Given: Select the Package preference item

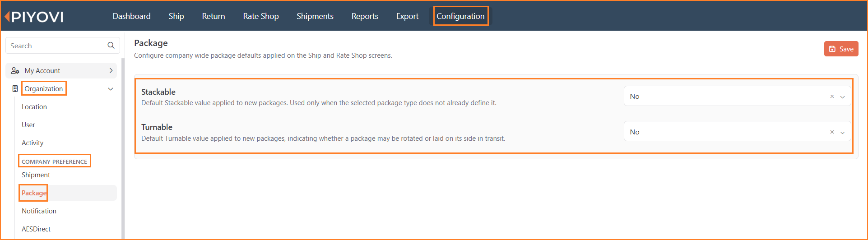Looking at the screenshot, I should [x=34, y=193].
